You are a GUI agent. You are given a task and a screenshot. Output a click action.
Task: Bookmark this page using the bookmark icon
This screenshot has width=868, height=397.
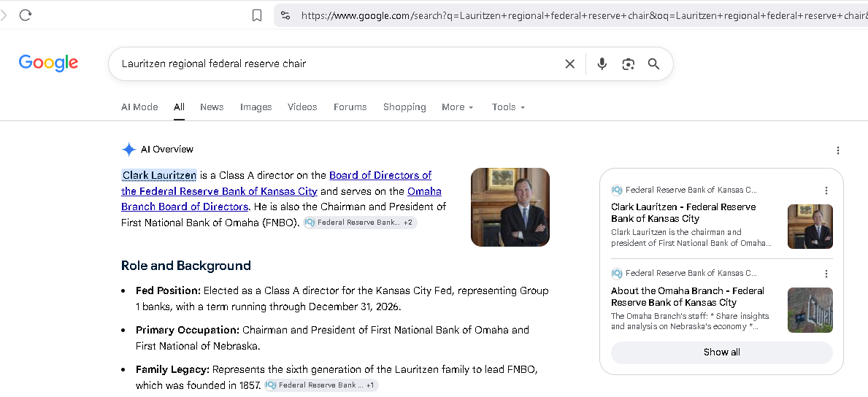coord(257,15)
